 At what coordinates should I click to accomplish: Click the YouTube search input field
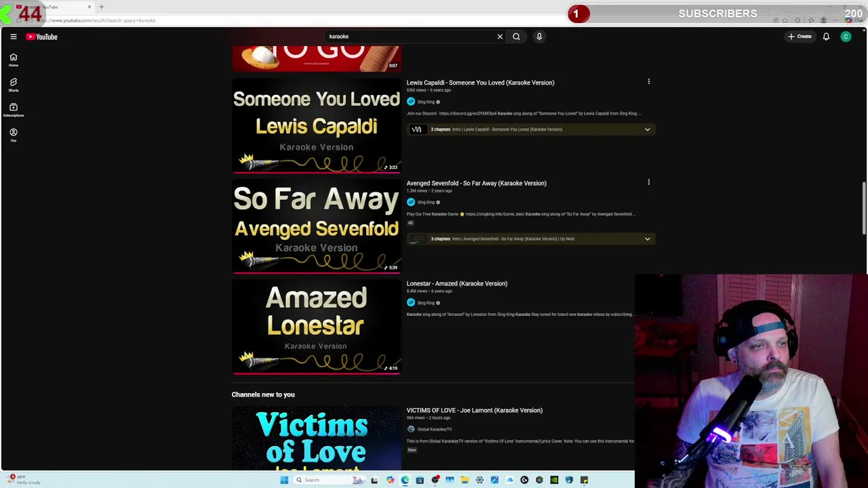point(410,37)
